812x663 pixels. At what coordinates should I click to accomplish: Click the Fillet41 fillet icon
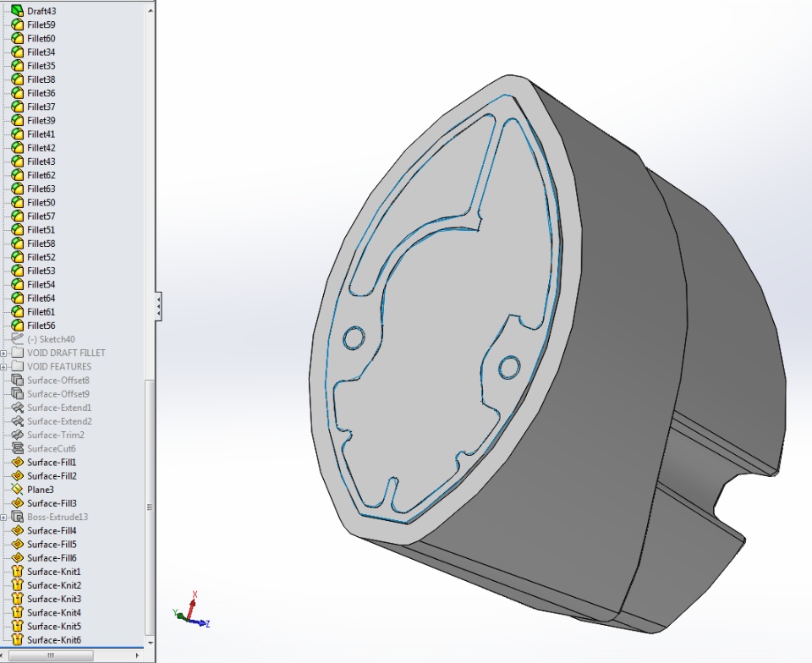click(18, 134)
